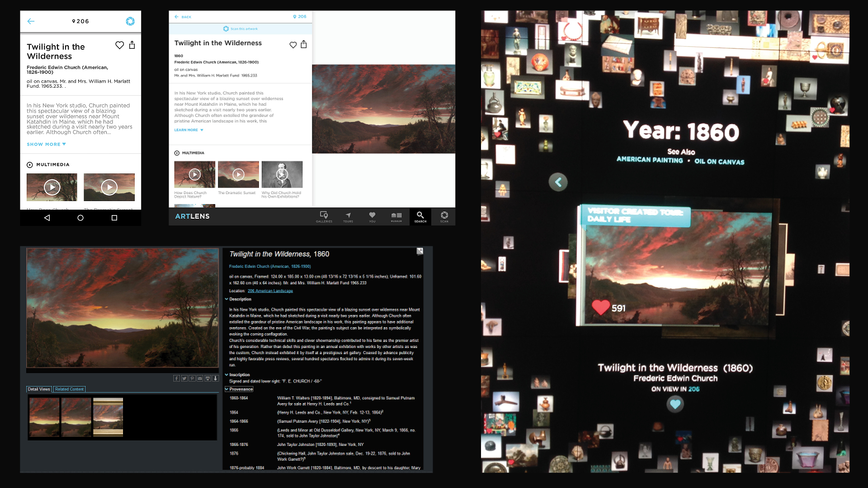The width and height of the screenshot is (868, 488).
Task: Favorite the artwork with the phone view heart
Action: coord(119,45)
